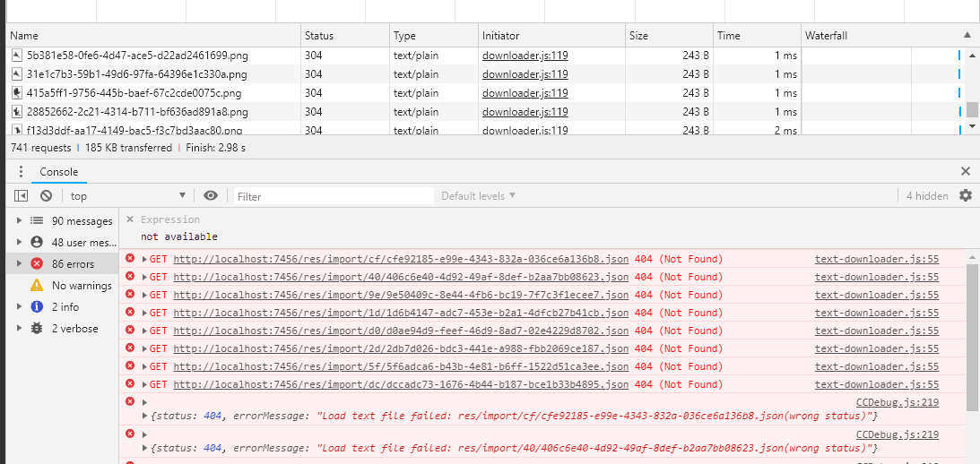This screenshot has height=464, width=980.
Task: Open the CCDebug.js:219 source link
Action: point(897,403)
